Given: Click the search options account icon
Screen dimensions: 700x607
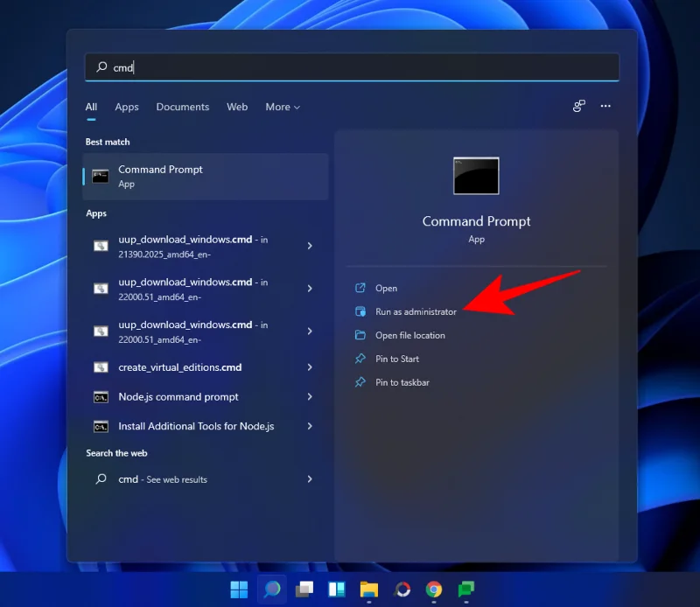Looking at the screenshot, I should 578,106.
